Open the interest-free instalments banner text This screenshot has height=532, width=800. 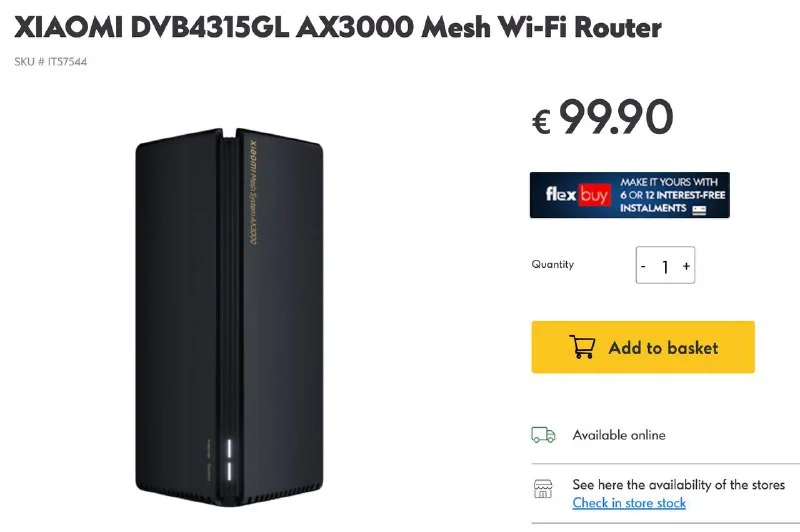tap(672, 195)
